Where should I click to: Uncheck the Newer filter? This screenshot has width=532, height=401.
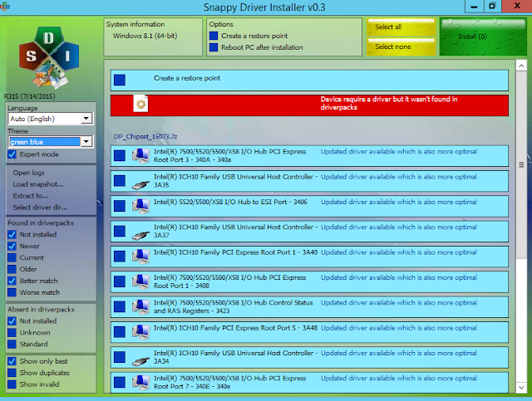pyautogui.click(x=12, y=246)
